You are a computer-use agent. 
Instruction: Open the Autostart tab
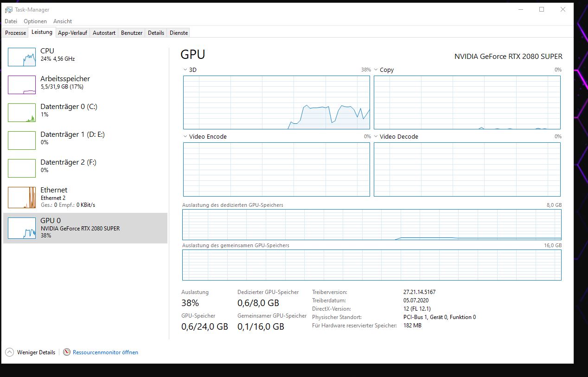(x=104, y=33)
